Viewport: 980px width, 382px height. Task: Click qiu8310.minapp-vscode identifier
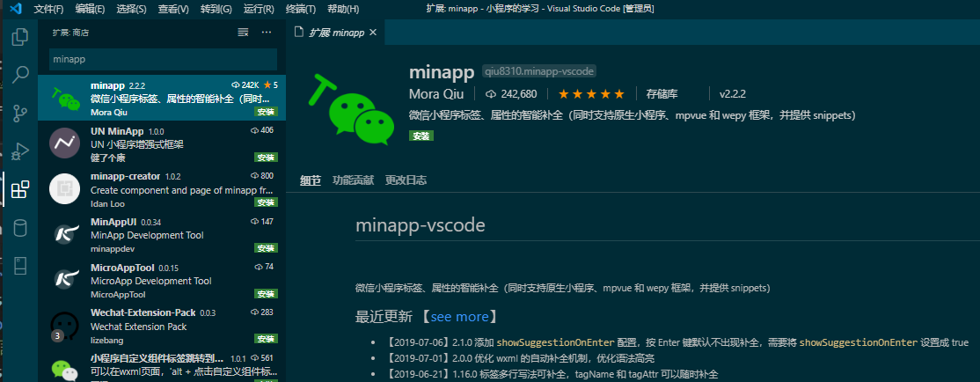click(x=539, y=71)
